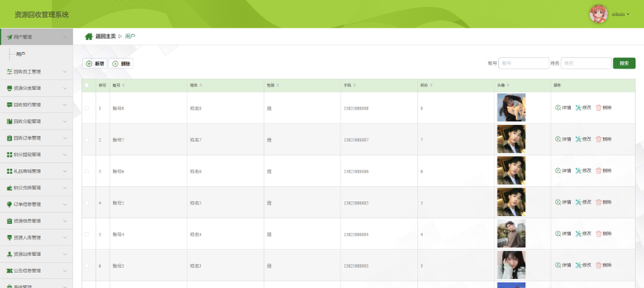Click the green 搜索 search button
The image size is (644, 288).
click(624, 63)
